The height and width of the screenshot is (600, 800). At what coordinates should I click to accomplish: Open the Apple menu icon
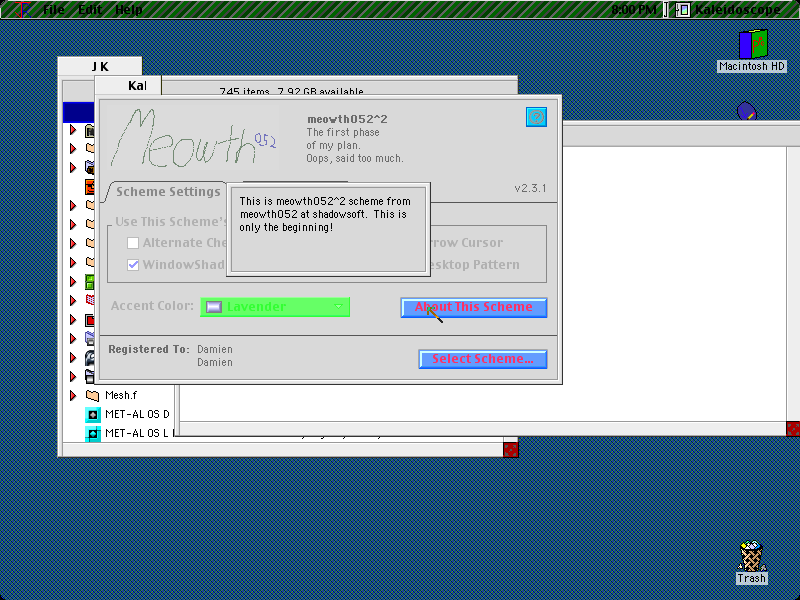[22, 10]
